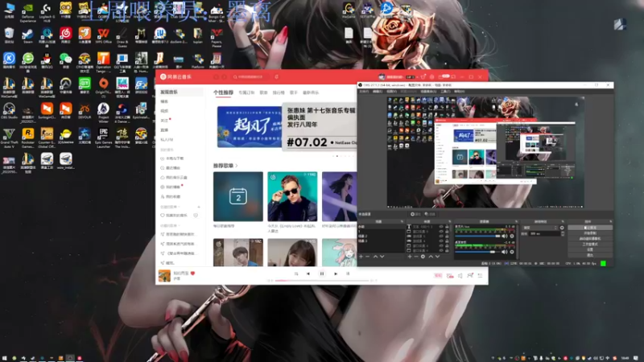Open GeForce Experience desktop shortcut
This screenshot has height=362, width=644.
click(x=27, y=12)
